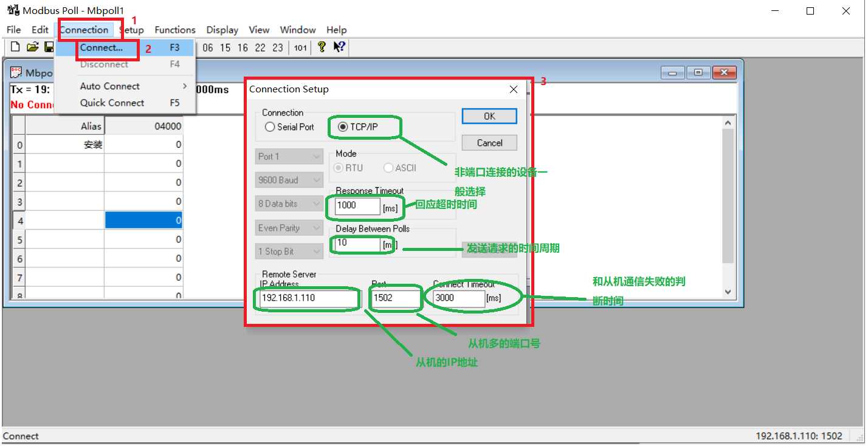Viewport: 868px width, 446px height.
Task: Open the Functions menu
Action: click(175, 30)
